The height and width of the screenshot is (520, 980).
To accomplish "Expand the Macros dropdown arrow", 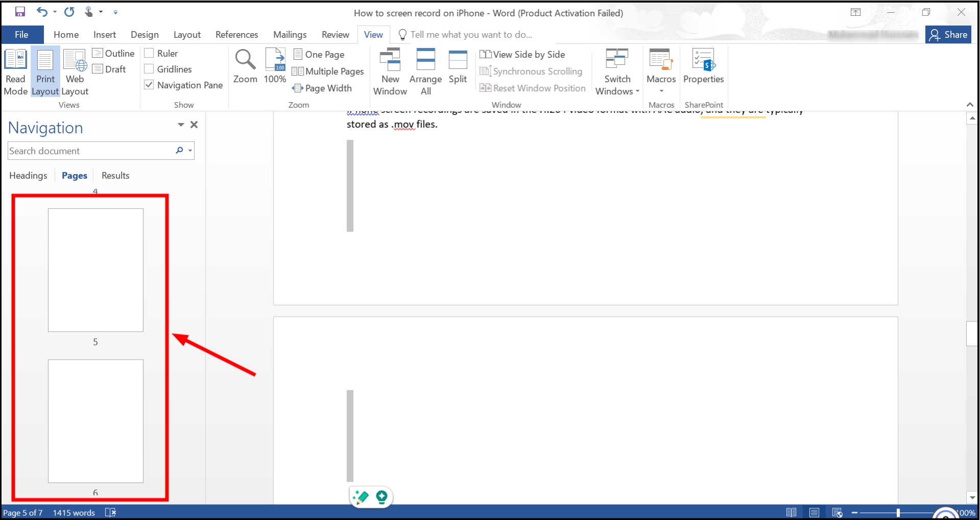I will [x=661, y=91].
